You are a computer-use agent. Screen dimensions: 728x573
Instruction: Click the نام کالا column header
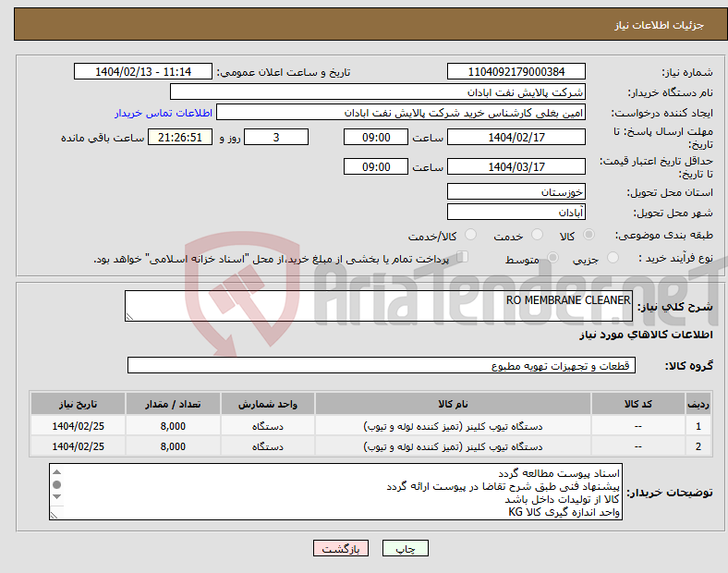click(453, 404)
